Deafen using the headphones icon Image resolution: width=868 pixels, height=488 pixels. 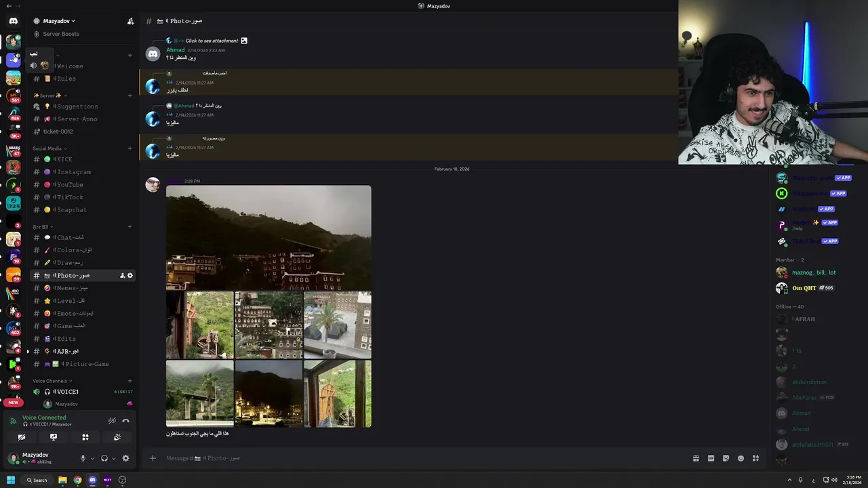coord(104,458)
